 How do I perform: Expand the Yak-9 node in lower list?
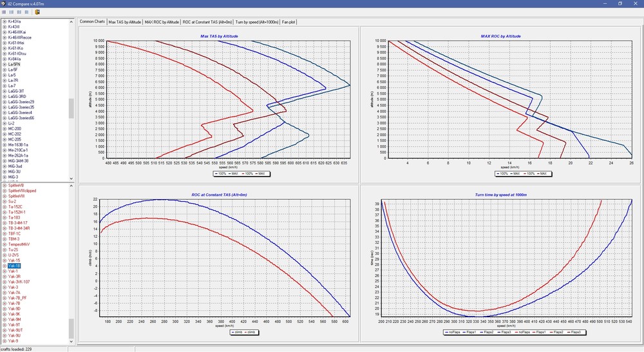pyautogui.click(x=5, y=340)
